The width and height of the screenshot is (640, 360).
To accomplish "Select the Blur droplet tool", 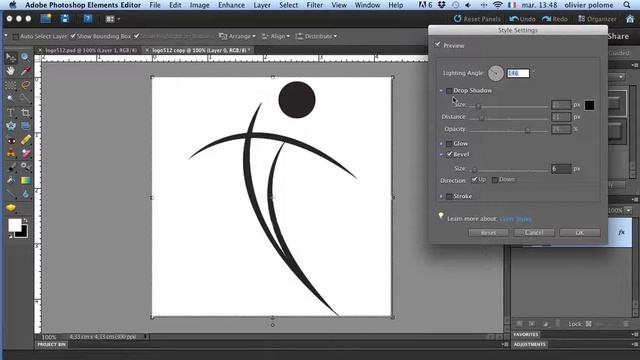I will (25, 194).
